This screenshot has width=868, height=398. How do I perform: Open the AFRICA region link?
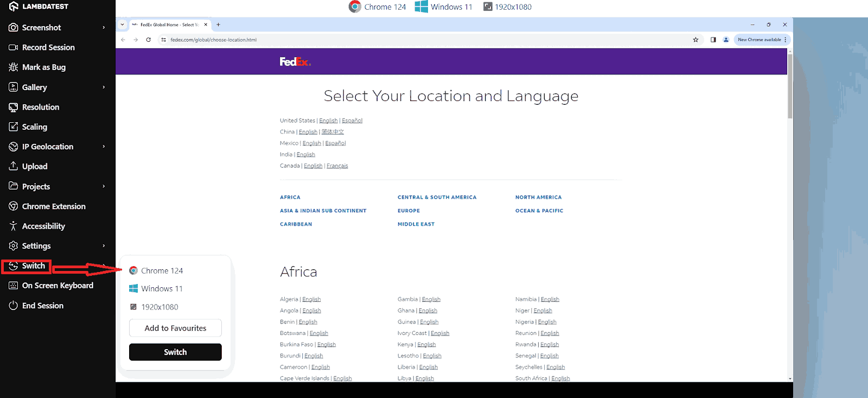pyautogui.click(x=290, y=197)
